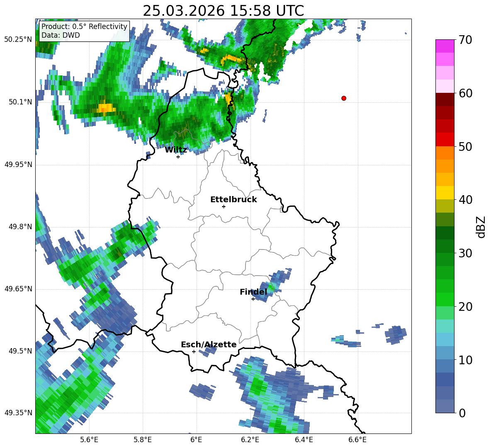Image resolution: width=491 pixels, height=448 pixels.
Task: Click the Ettelbruck station cross marker
Action: point(224,206)
